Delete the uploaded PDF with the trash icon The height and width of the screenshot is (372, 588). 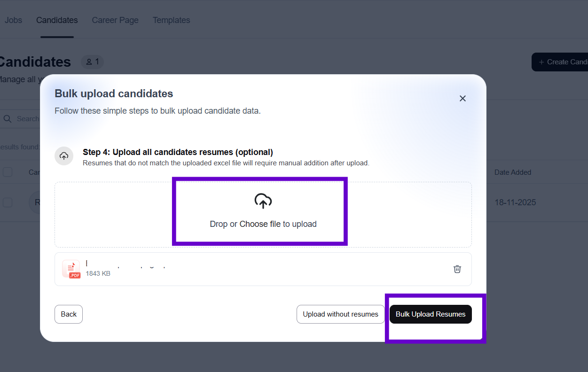click(457, 269)
